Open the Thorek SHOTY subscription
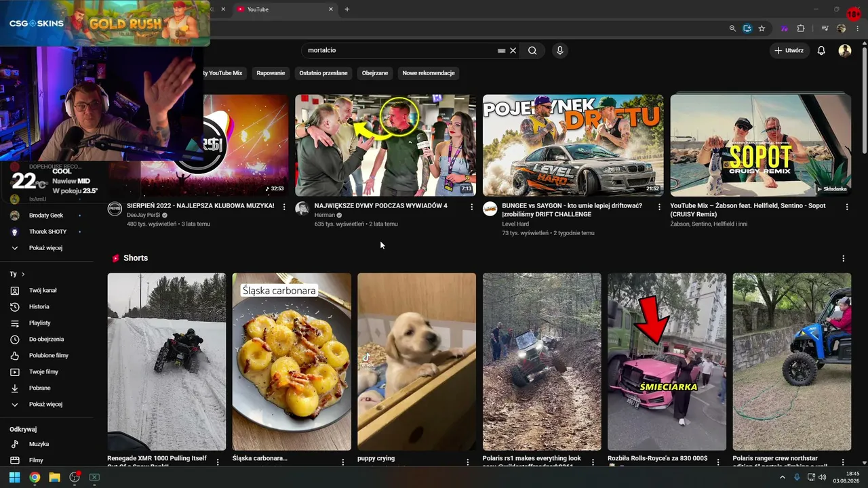This screenshot has width=868, height=488. pos(47,232)
